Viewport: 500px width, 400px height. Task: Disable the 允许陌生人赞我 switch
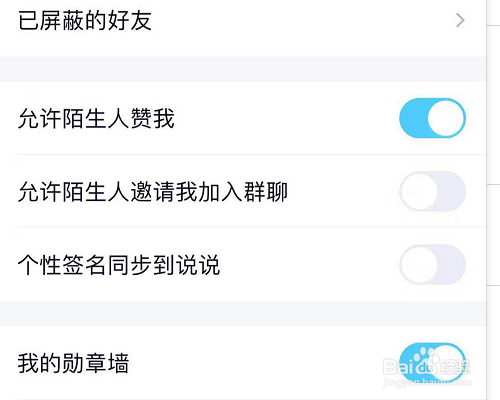(x=432, y=118)
